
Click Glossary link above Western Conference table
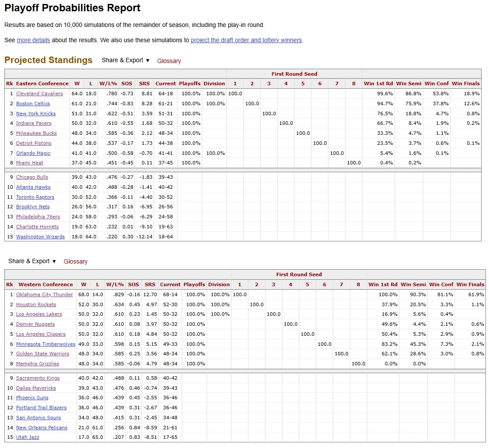(x=75, y=261)
